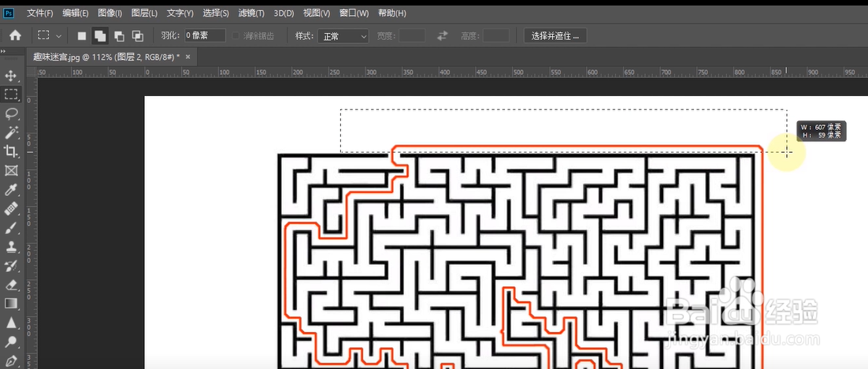
Task: Open the 图层(L) menu
Action: click(x=144, y=13)
